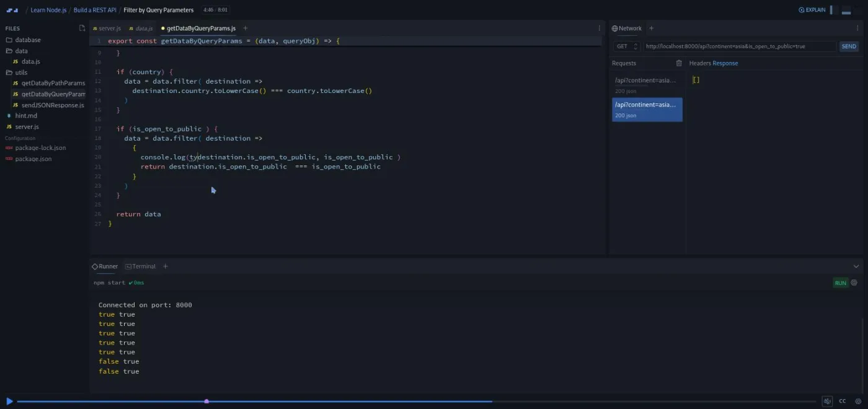Click the [] response body
The image size is (868, 409).
[696, 80]
